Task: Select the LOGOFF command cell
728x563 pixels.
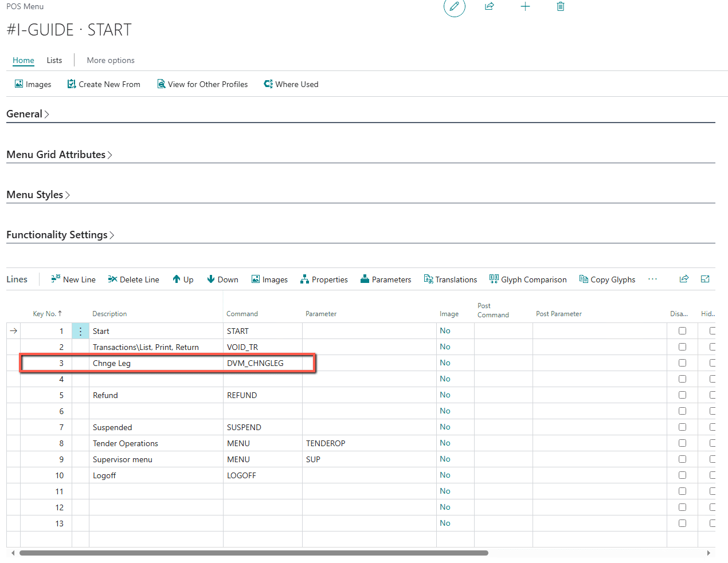Action: tap(263, 475)
